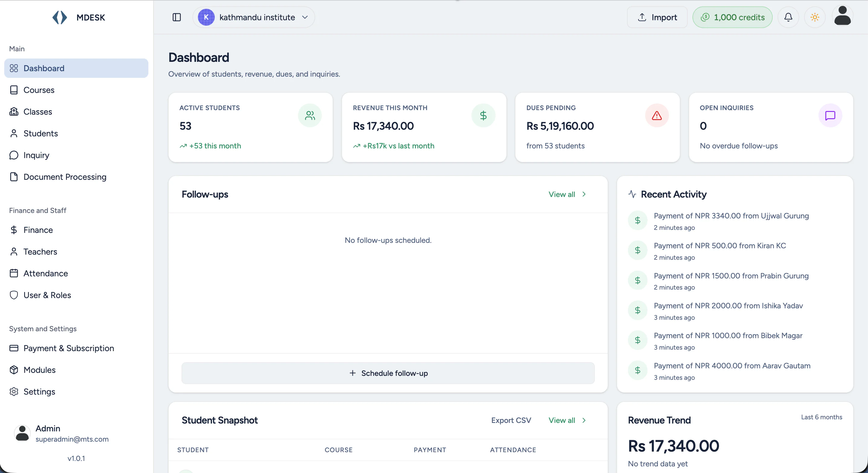Image resolution: width=868 pixels, height=473 pixels.
Task: Click the Dues Pending amount Rs 5,19,160.00
Action: (x=560, y=126)
